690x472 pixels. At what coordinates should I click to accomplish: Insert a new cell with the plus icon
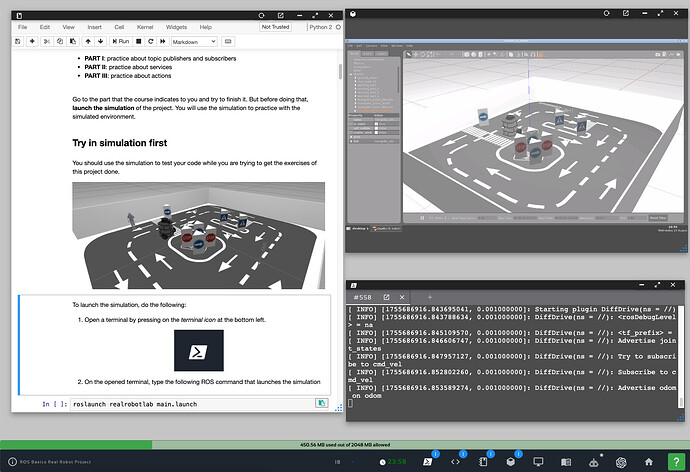[x=34, y=42]
